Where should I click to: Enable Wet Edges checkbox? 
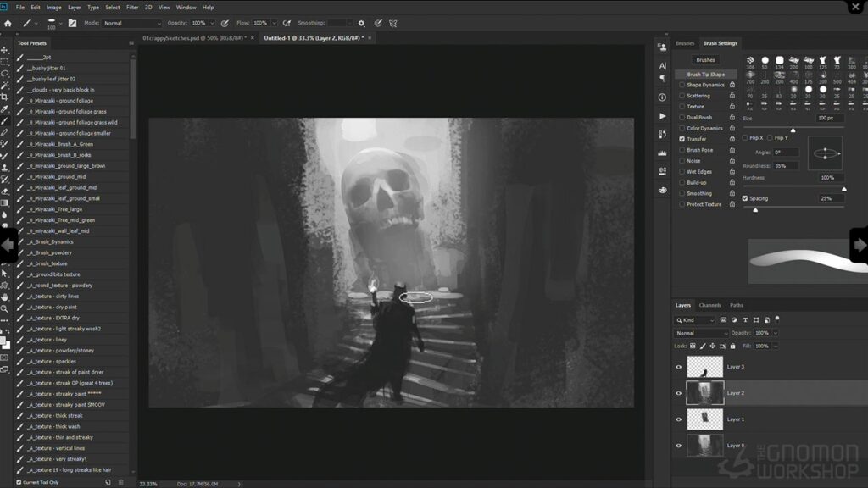682,171
